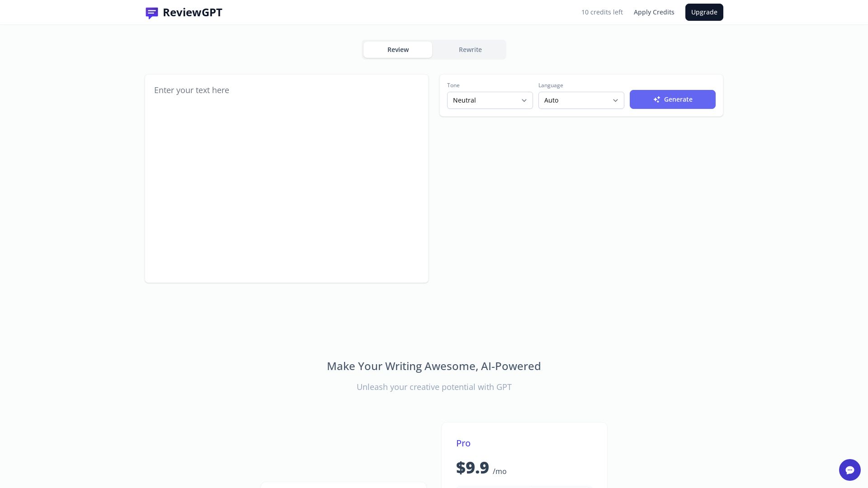This screenshot has width=868, height=488.
Task: Open the chat support bubble widget
Action: (850, 470)
